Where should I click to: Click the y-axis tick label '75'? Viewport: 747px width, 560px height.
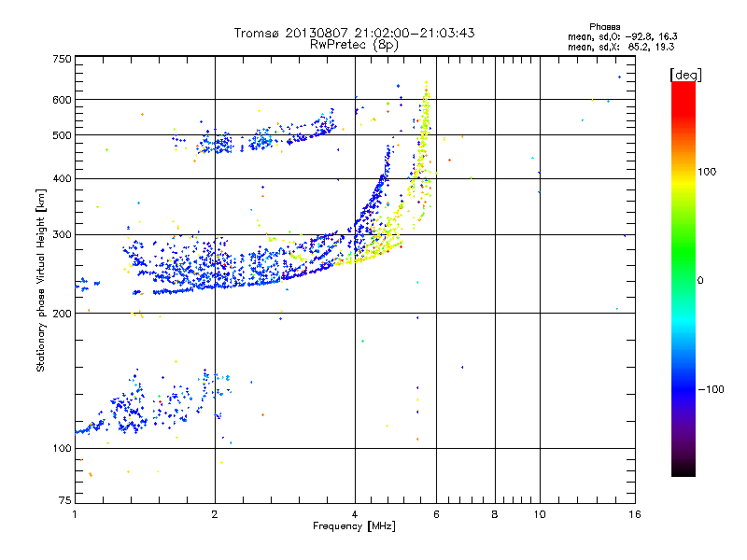click(65, 500)
